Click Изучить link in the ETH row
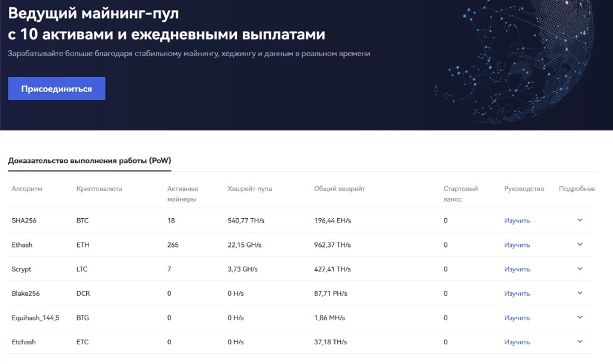The image size is (613, 364). pos(517,245)
